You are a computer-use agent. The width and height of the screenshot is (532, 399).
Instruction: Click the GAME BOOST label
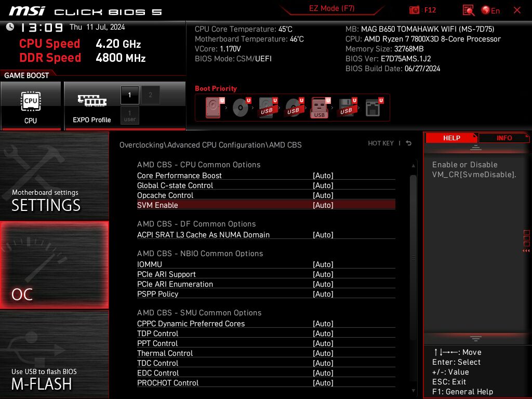[x=26, y=75]
